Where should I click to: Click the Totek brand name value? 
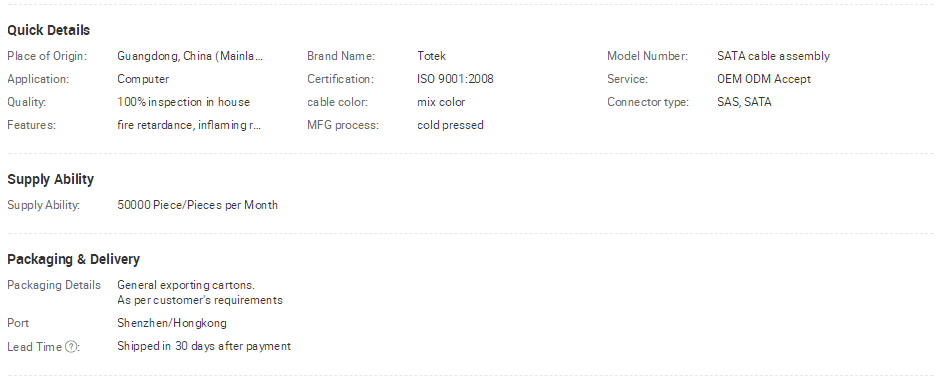click(x=431, y=56)
